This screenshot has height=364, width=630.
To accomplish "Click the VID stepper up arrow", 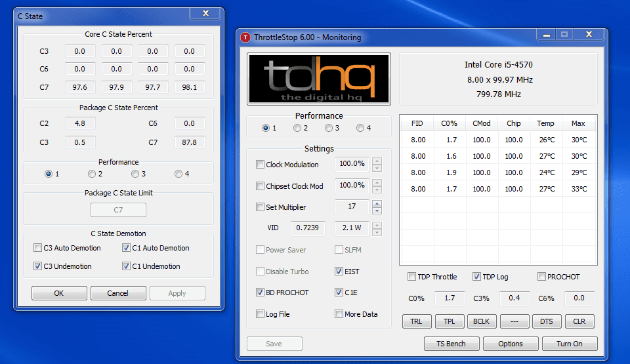I will (x=377, y=224).
